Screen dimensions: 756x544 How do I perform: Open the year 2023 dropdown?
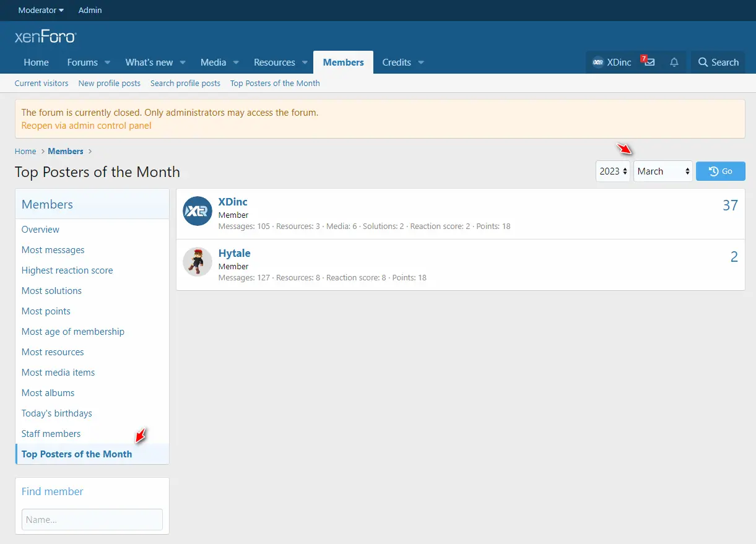(613, 171)
